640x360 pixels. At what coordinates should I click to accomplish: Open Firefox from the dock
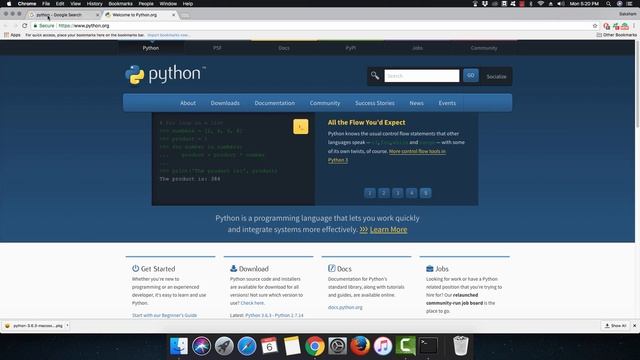360,346
